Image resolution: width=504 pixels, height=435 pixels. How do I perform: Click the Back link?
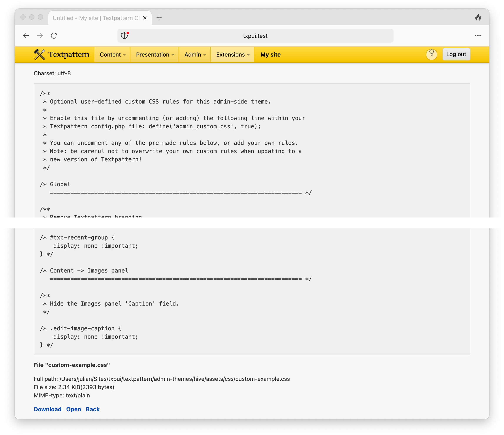[93, 409]
